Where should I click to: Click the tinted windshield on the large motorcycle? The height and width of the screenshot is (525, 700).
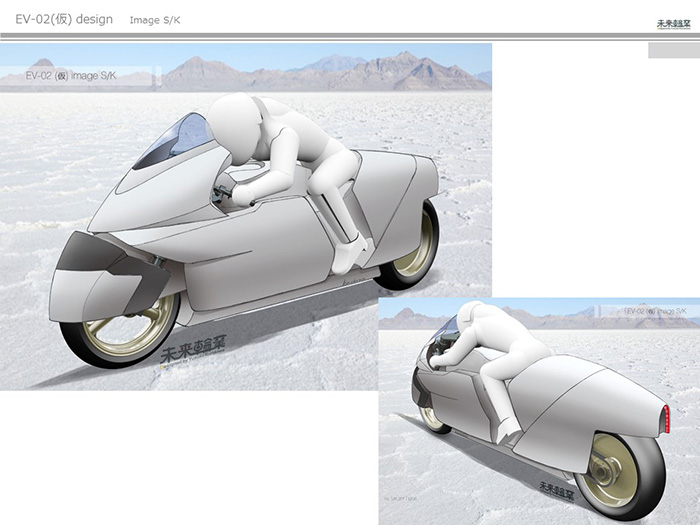pyautogui.click(x=173, y=138)
